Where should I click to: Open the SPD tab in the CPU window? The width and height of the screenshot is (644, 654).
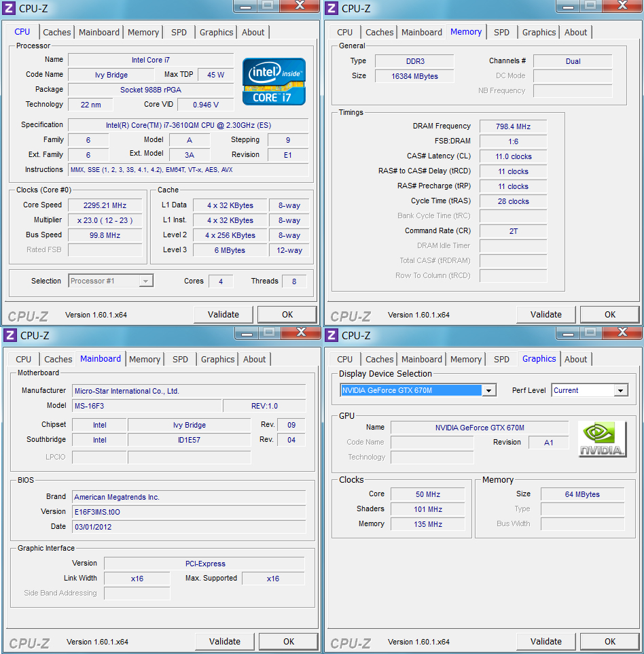tap(179, 32)
